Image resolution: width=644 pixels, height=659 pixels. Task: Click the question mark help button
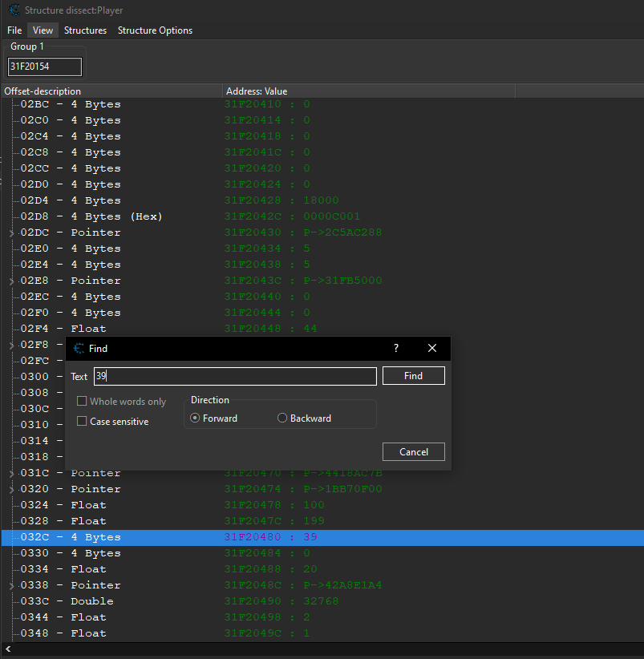[395, 349]
